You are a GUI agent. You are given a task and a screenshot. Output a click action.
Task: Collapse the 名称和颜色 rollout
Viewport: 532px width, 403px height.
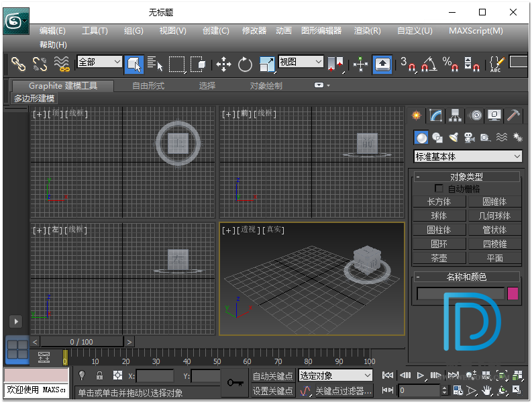466,277
